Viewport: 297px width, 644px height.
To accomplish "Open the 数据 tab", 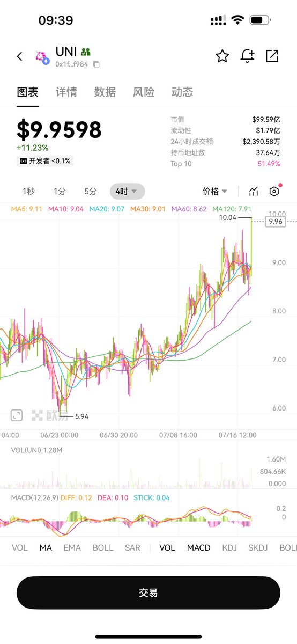I will point(105,92).
